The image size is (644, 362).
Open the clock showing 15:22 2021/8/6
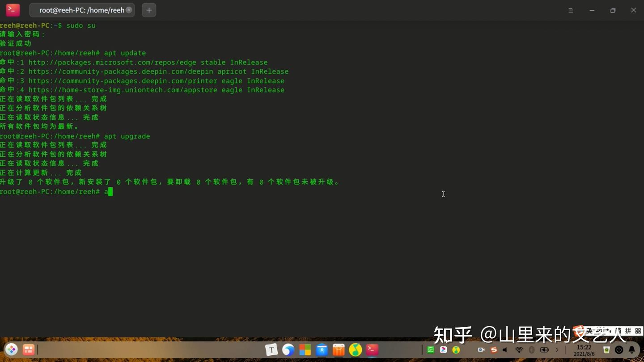tap(584, 350)
